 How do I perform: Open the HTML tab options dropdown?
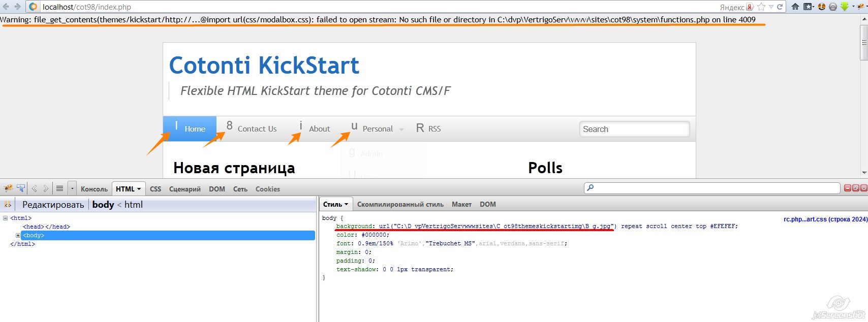click(139, 189)
